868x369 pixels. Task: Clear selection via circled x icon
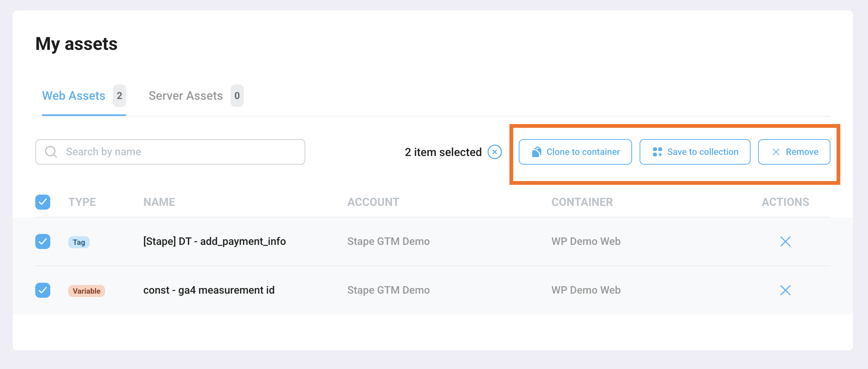click(x=494, y=152)
